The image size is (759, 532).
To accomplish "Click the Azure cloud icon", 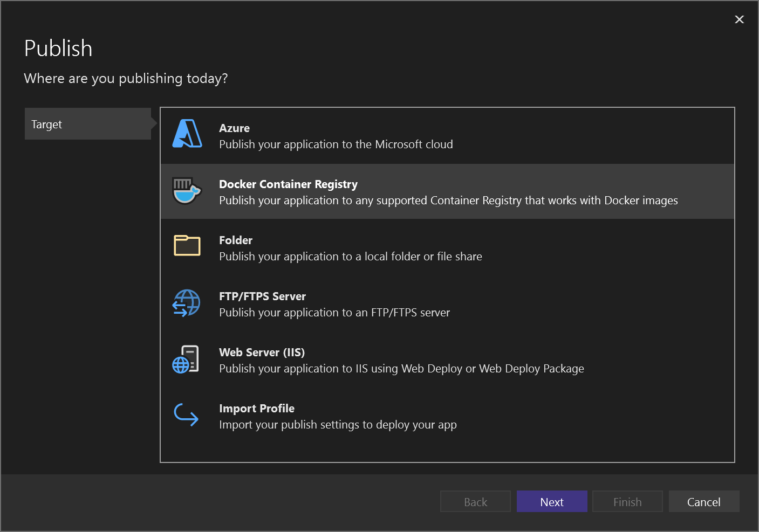I will [x=186, y=135].
